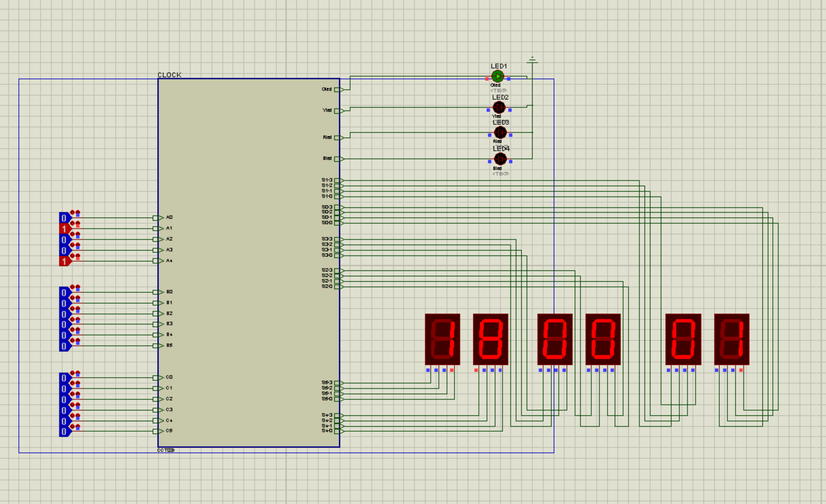
Task: Click the Bled output pin terminal
Action: [339, 159]
